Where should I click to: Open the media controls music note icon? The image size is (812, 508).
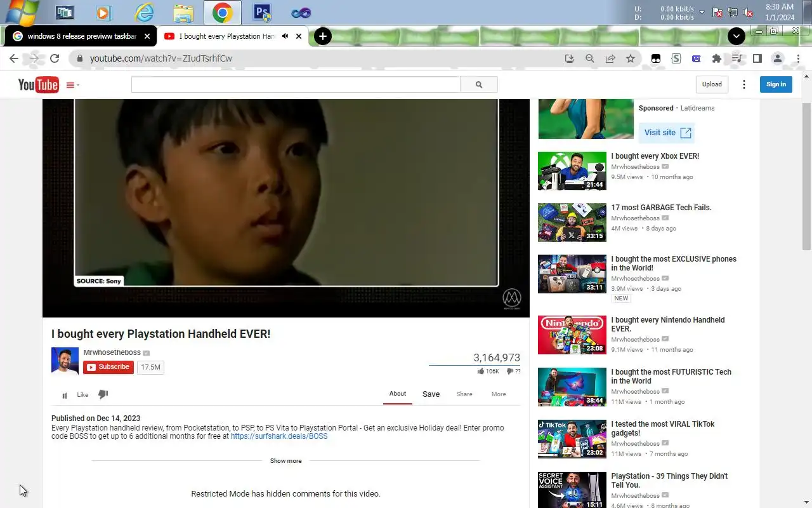point(737,58)
